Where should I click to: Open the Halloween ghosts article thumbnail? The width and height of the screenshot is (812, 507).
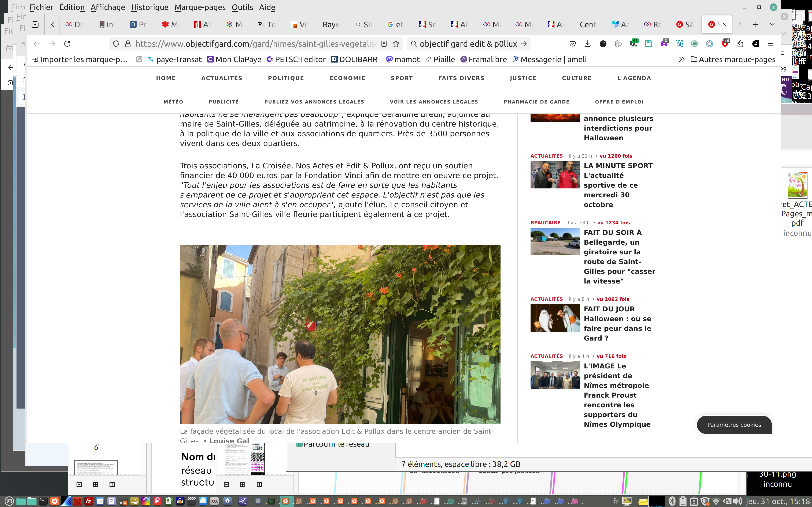click(555, 318)
